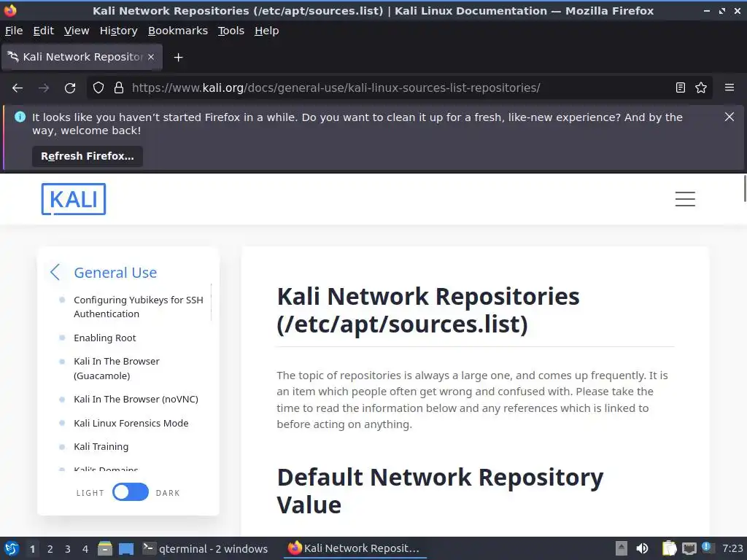Open the Kali application menu in taskbar

coord(12,548)
